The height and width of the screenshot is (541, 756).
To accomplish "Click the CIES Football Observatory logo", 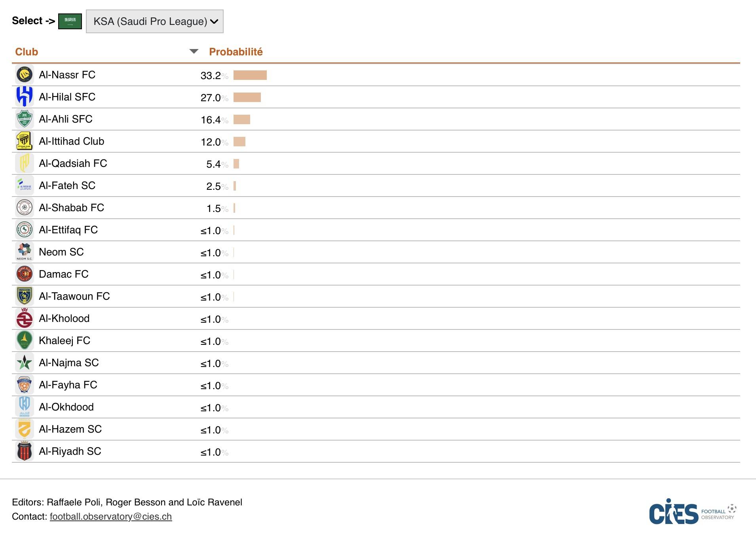I will click(693, 512).
